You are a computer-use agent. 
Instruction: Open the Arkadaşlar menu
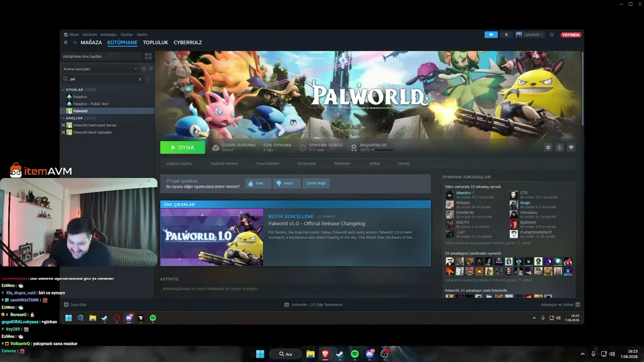tap(109, 35)
